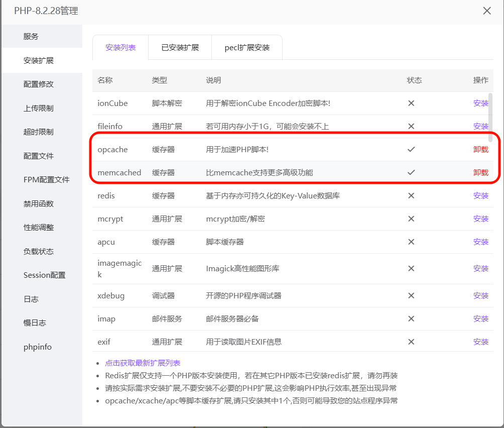Click 安装 for the xdebug extension
This screenshot has width=504, height=428.
click(x=480, y=296)
